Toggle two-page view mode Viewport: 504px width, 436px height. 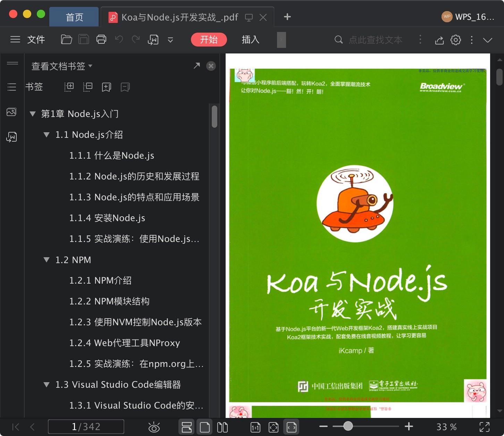pyautogui.click(x=222, y=427)
